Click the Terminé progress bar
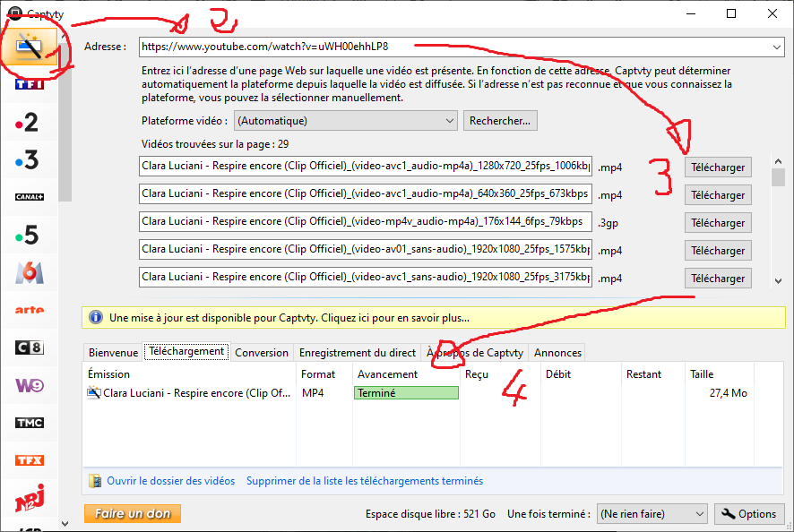 pos(406,393)
